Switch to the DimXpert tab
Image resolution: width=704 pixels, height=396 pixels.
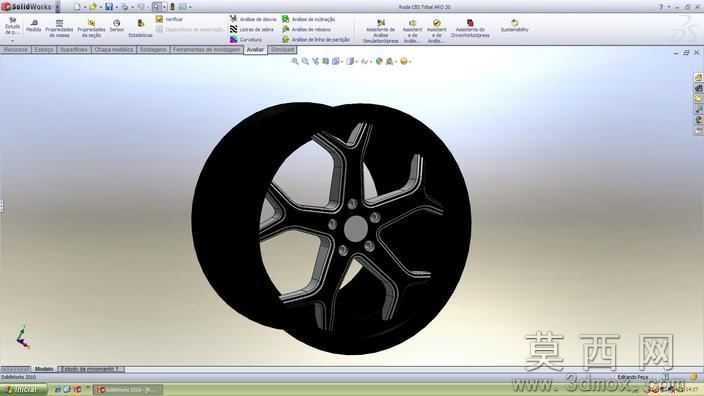(x=282, y=50)
